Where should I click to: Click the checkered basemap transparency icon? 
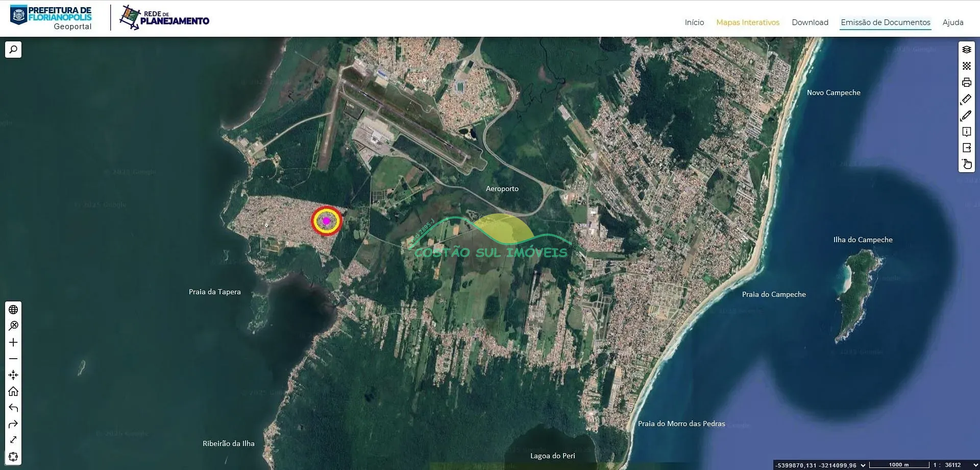pyautogui.click(x=966, y=66)
